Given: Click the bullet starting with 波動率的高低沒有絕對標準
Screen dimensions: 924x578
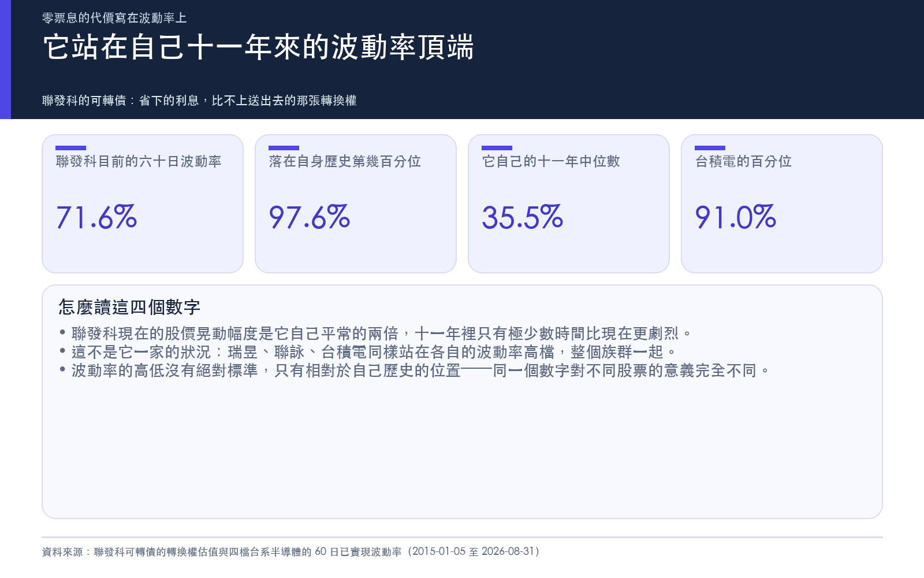Looking at the screenshot, I should pyautogui.click(x=415, y=370).
